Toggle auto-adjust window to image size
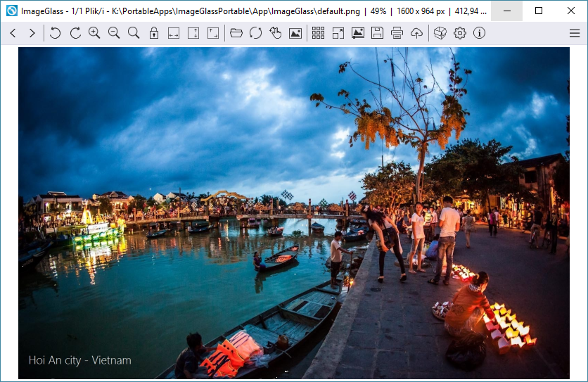The image size is (588, 382). [213, 33]
